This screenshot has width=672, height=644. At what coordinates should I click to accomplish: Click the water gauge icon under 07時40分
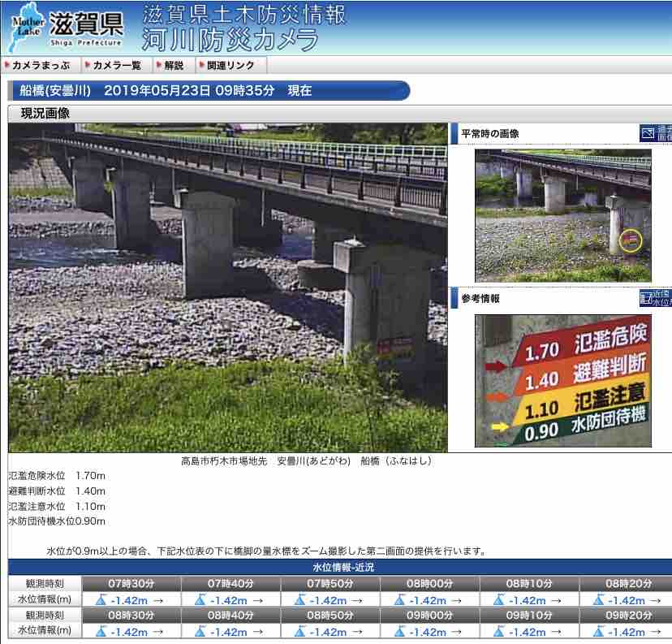(x=200, y=600)
